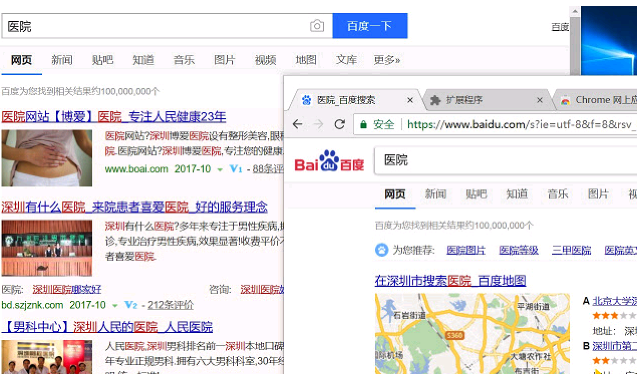
Task: Expand dropdown arrow next to www.boai.com date
Action: tap(220, 169)
